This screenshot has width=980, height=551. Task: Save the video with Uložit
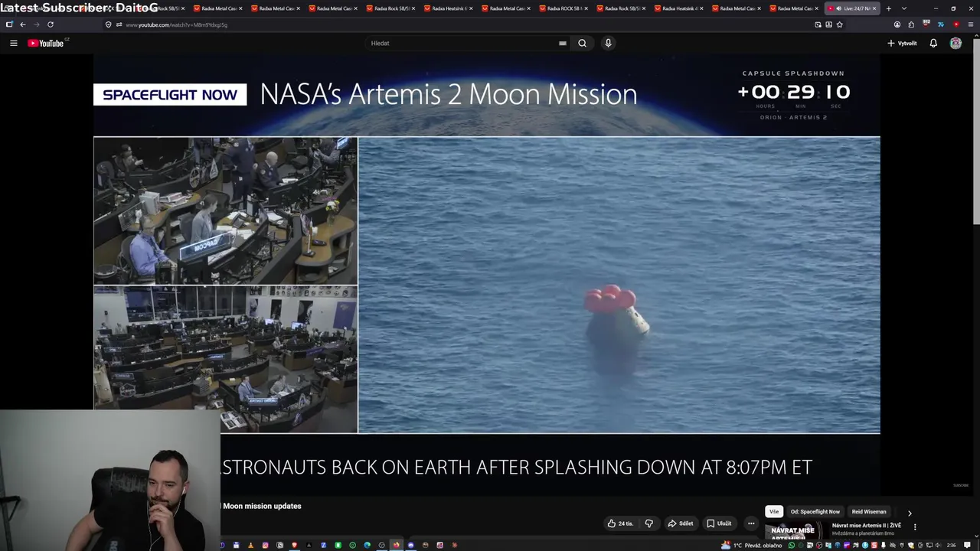[x=719, y=523]
